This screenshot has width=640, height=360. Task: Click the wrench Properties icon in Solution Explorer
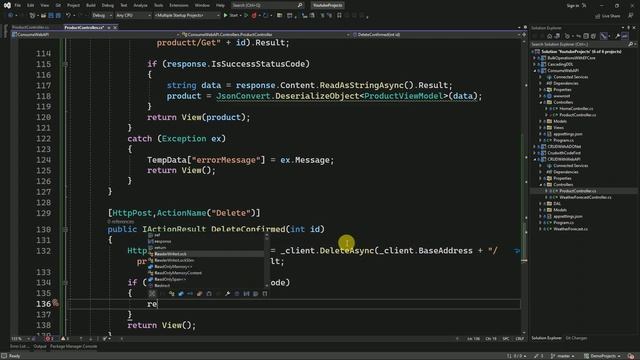tap(618, 36)
